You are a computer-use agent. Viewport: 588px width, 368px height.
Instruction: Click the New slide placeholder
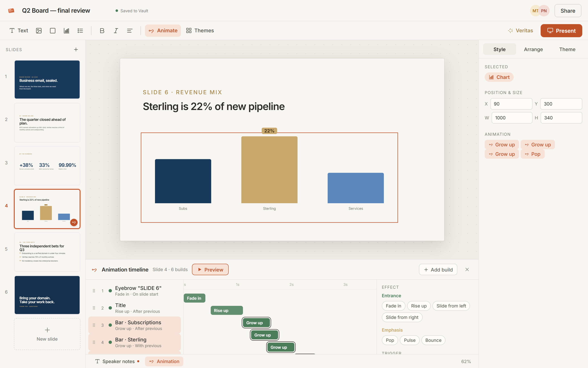click(47, 334)
